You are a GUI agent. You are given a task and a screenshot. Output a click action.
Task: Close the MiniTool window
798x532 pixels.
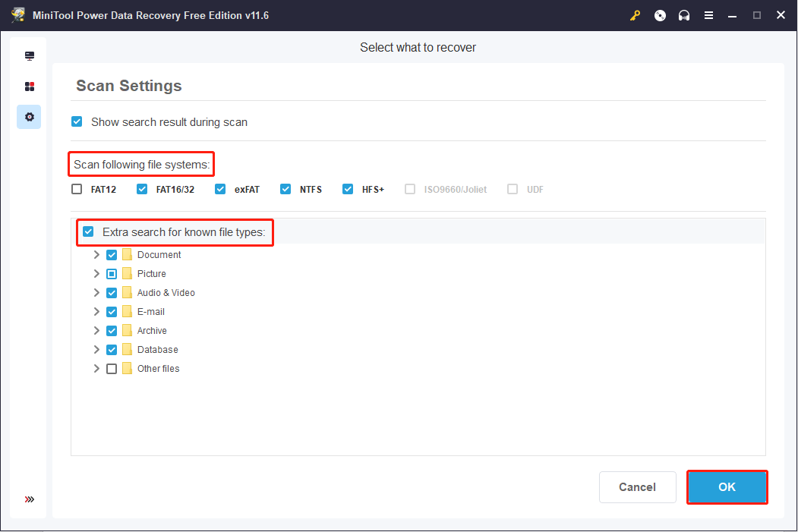[781, 15]
